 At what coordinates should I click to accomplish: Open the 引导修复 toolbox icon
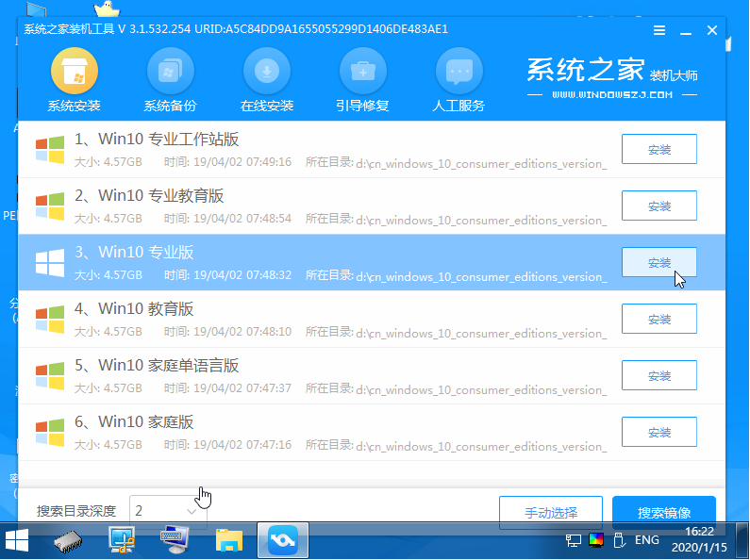(363, 71)
